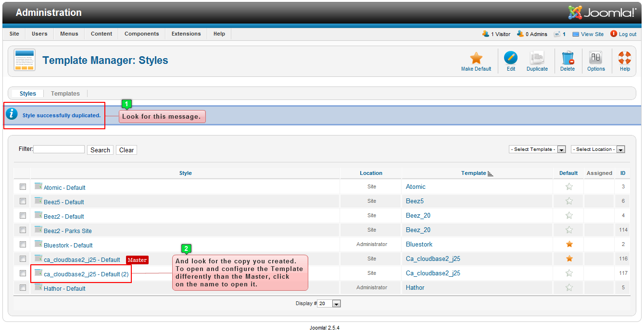Toggle default star for Hathor - Default
Viewport: 644px width, 333px height.
click(569, 287)
